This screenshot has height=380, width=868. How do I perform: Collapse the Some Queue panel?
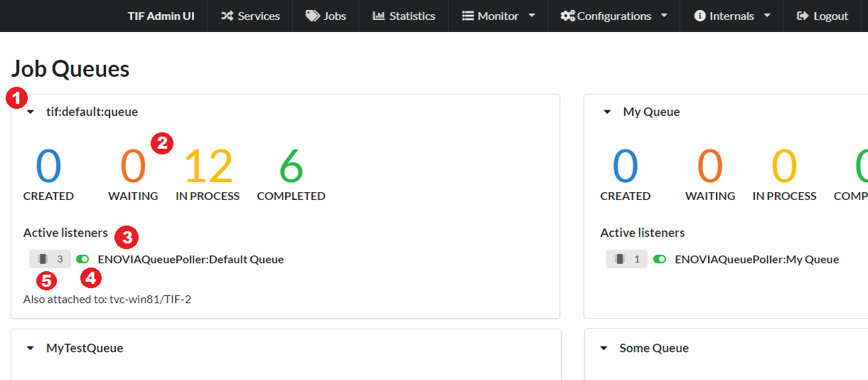point(604,348)
